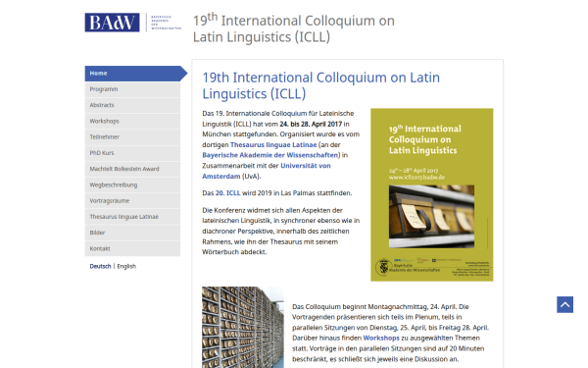The image size is (588, 368).
Task: Click the BAdW logo
Action: click(x=112, y=23)
